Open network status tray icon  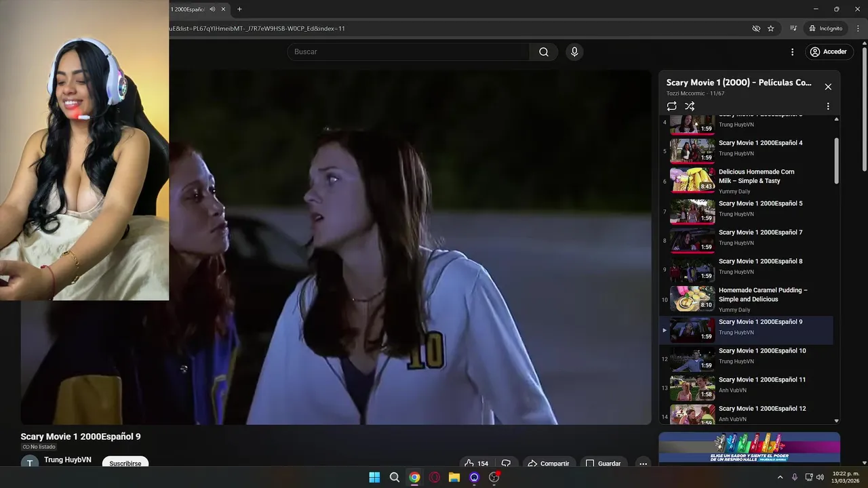(x=809, y=477)
